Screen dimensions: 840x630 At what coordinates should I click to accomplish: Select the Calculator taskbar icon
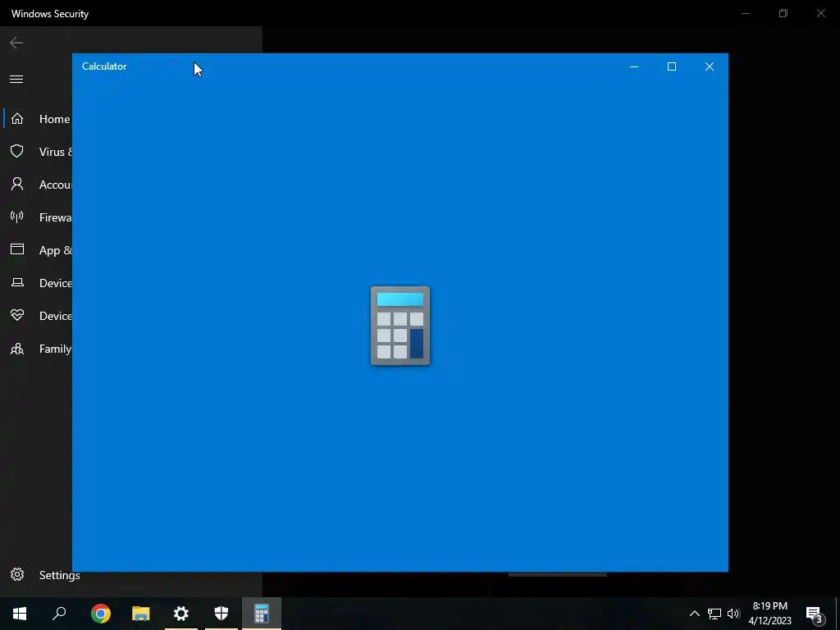pyautogui.click(x=262, y=614)
